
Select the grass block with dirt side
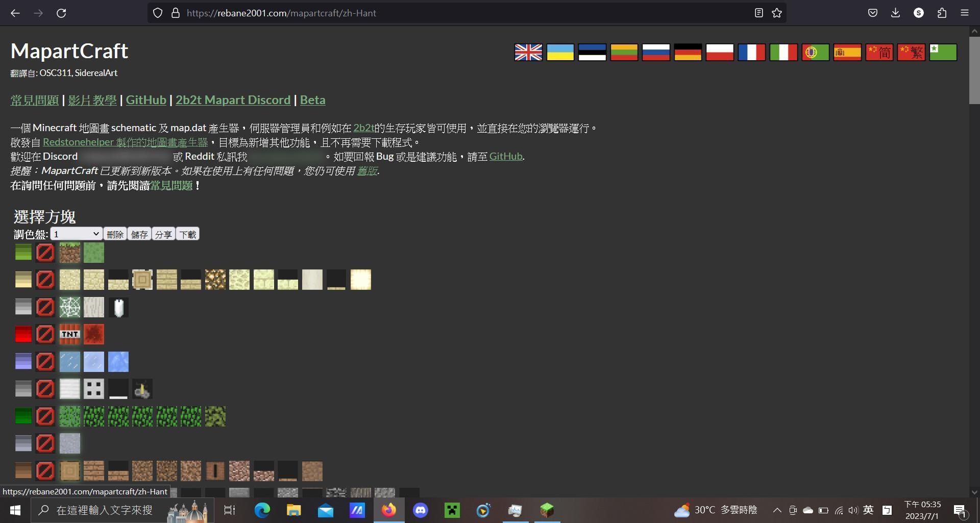click(x=70, y=253)
